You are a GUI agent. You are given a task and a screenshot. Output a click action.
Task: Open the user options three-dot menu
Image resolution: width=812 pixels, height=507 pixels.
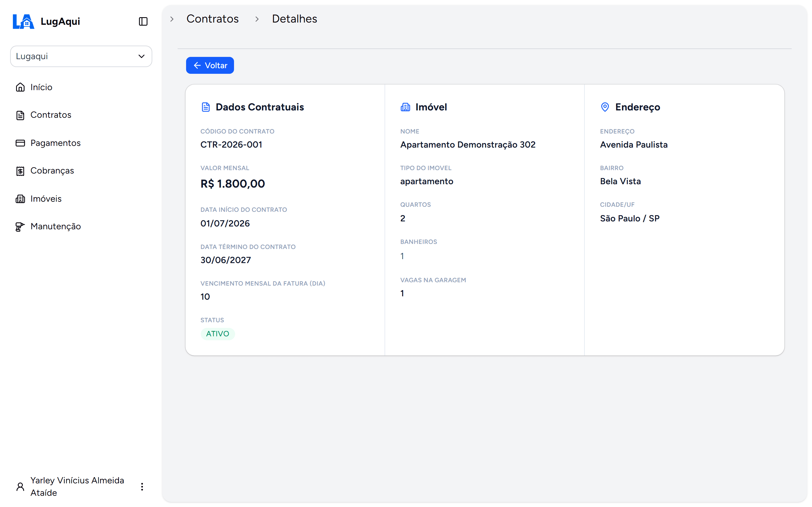tap(142, 486)
